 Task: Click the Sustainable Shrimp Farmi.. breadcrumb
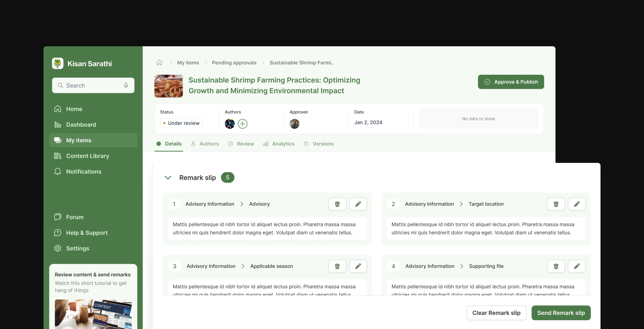click(301, 63)
